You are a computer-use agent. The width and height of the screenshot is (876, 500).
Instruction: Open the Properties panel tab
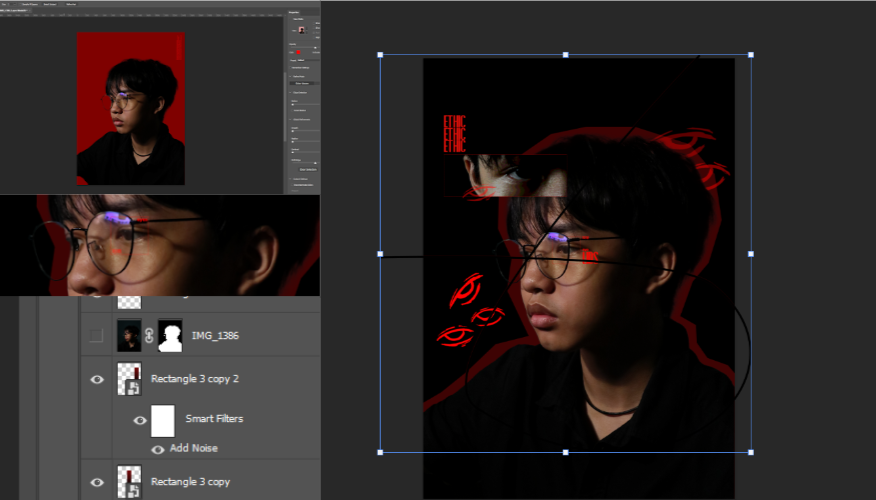click(x=294, y=12)
